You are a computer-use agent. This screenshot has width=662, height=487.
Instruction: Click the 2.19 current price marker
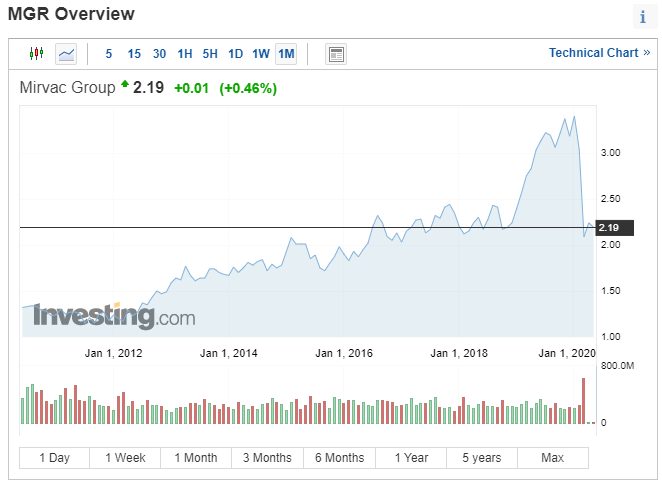click(614, 228)
